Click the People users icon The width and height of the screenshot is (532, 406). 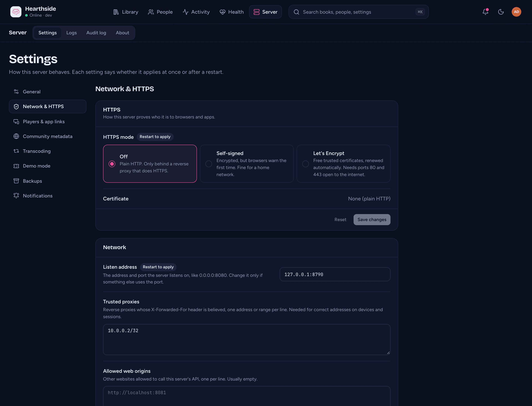coord(151,12)
